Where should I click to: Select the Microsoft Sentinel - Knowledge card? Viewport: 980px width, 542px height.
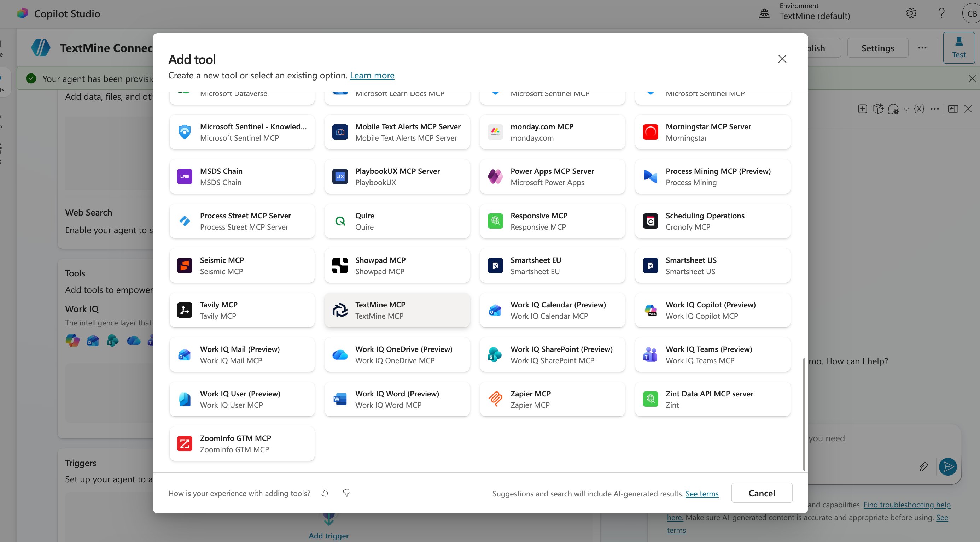[242, 132]
